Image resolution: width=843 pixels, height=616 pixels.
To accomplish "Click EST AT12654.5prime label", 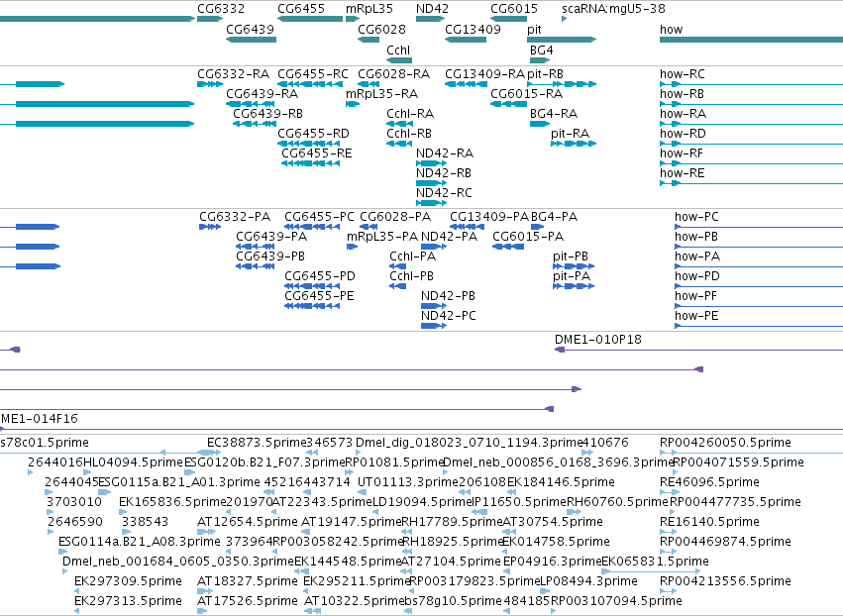I will [248, 522].
